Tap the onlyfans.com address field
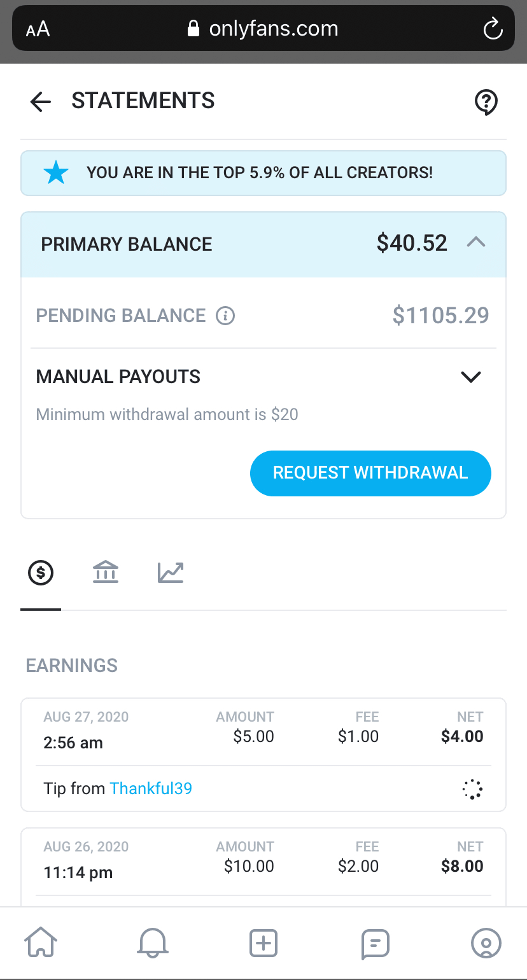Image resolution: width=527 pixels, height=980 pixels. pos(263,29)
